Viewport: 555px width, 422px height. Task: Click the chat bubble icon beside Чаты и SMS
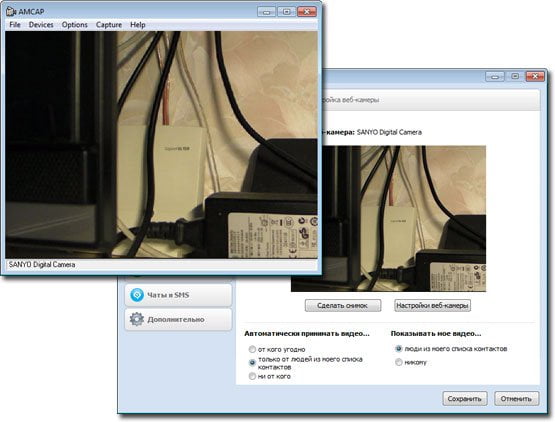[137, 295]
